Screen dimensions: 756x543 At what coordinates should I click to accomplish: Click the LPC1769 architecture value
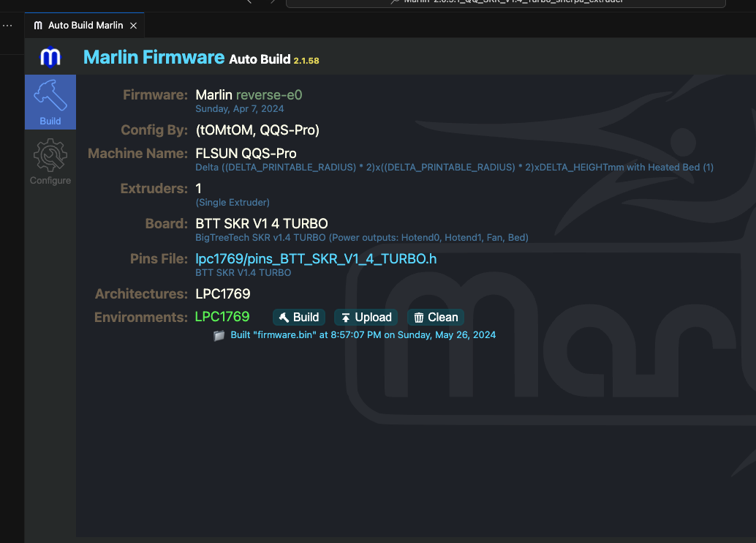223,294
